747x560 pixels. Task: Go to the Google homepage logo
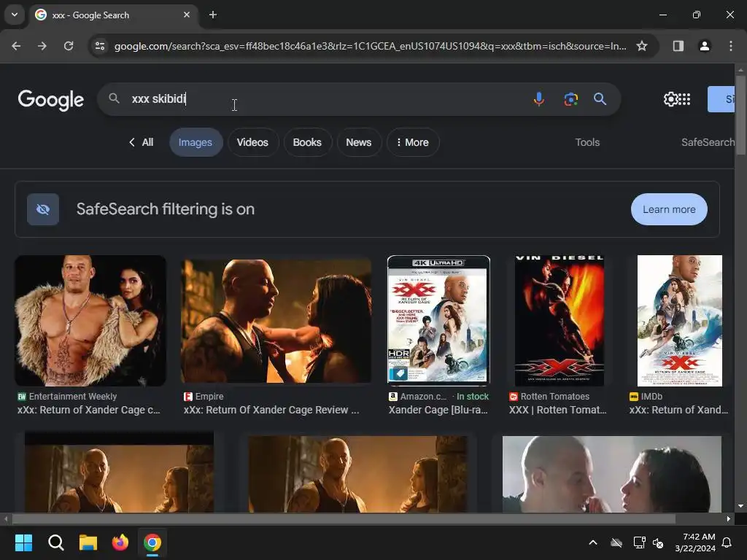coord(51,99)
